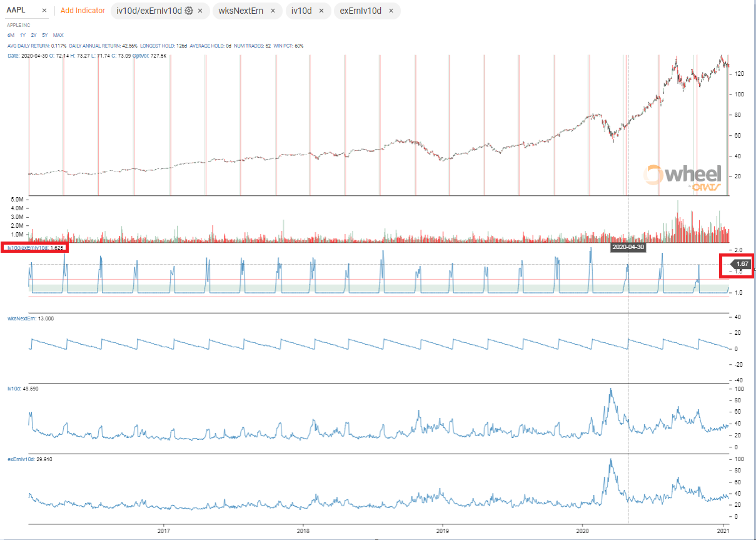Select the MAX time range
756x540 pixels.
pos(58,35)
